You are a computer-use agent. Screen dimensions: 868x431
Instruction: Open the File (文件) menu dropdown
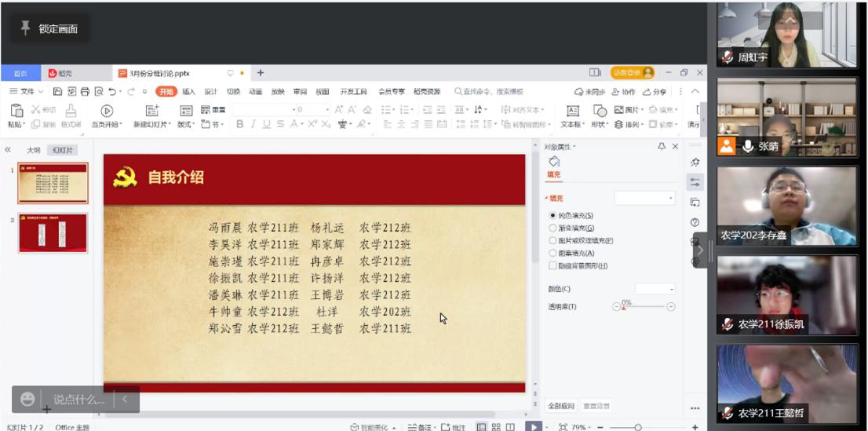point(27,92)
